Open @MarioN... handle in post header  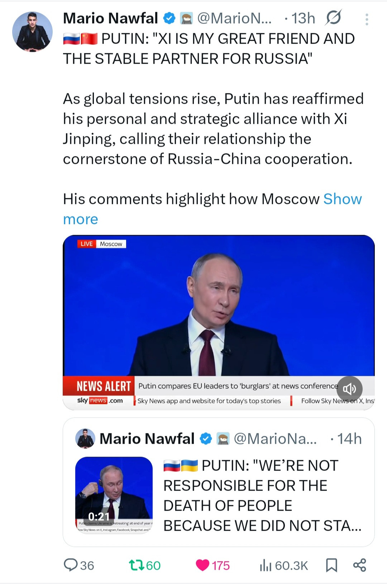point(234,18)
